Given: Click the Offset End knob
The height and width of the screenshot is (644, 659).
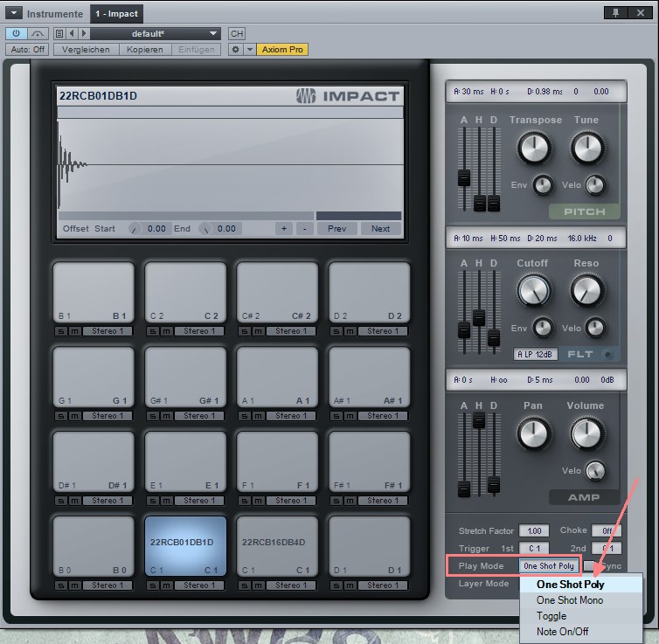Looking at the screenshot, I should click(x=205, y=229).
